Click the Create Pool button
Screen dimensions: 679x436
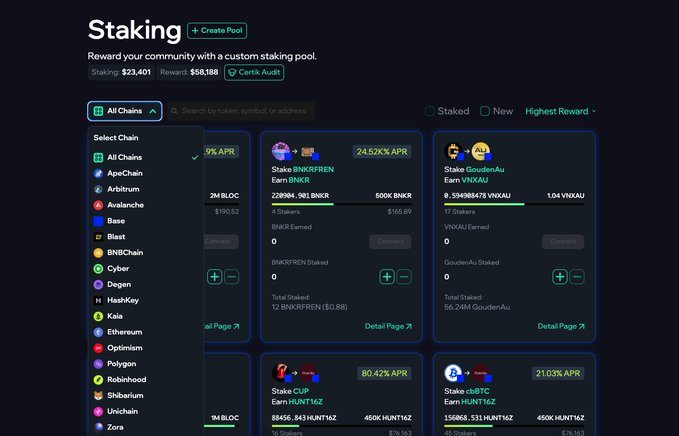click(x=217, y=31)
